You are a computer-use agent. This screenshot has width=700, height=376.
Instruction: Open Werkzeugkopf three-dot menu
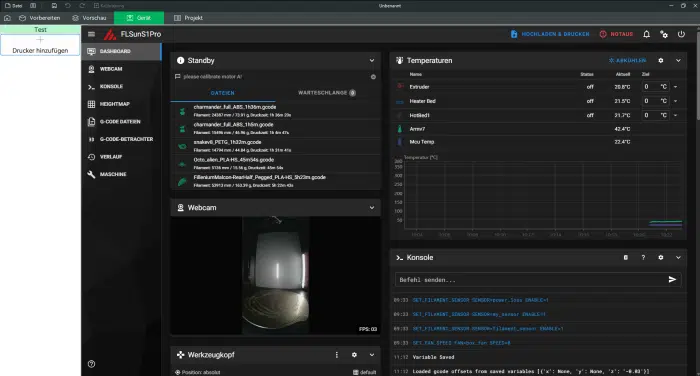[x=337, y=355]
